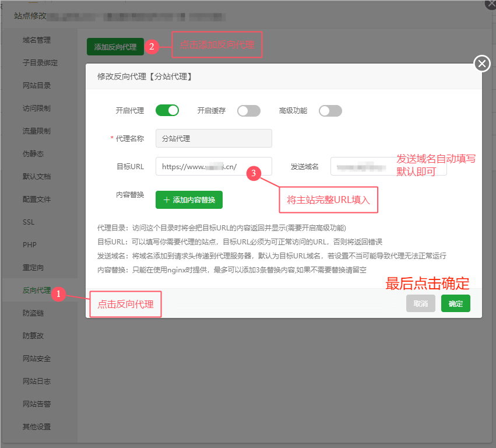Close the reverse proxy edit dialog
Image resolution: width=496 pixels, height=448 pixels.
point(482,64)
